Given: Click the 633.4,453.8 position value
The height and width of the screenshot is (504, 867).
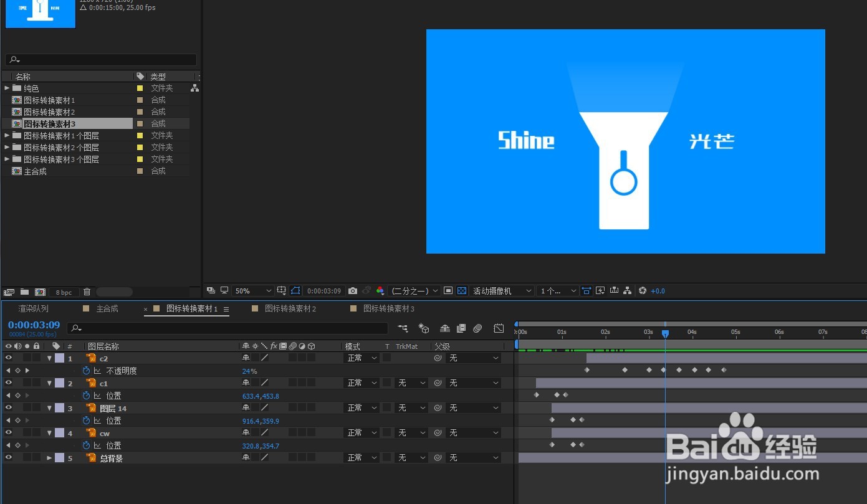Looking at the screenshot, I should tap(261, 396).
